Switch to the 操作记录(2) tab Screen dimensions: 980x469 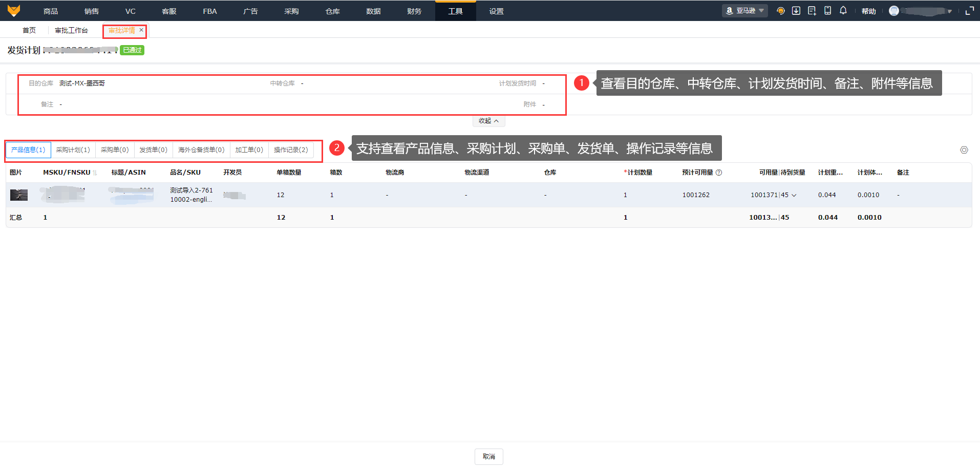(x=291, y=150)
